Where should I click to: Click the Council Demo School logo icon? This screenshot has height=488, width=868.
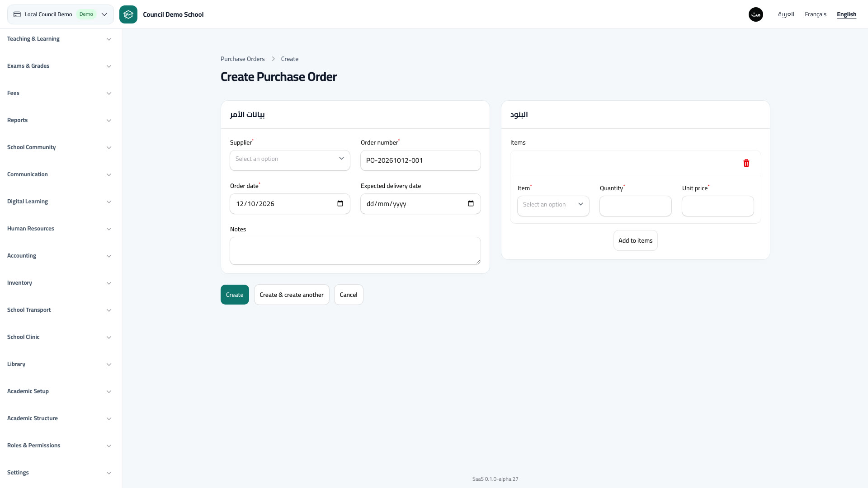[x=128, y=14]
